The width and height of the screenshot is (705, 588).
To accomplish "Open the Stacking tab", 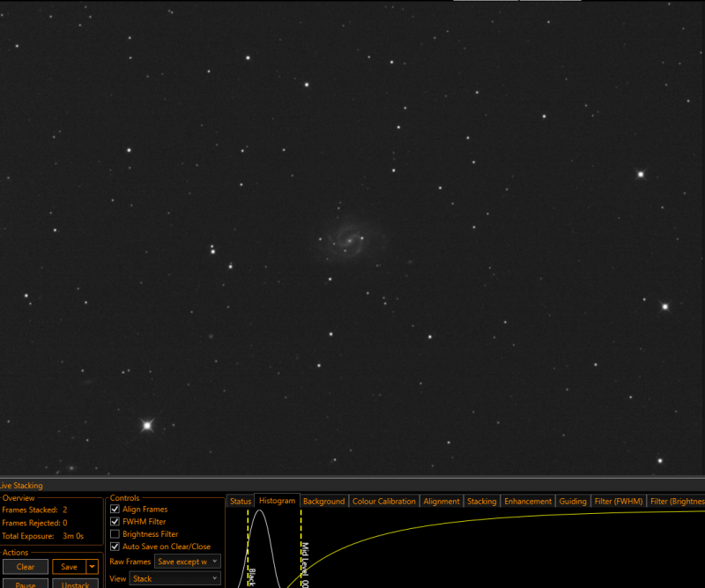I will click(481, 502).
